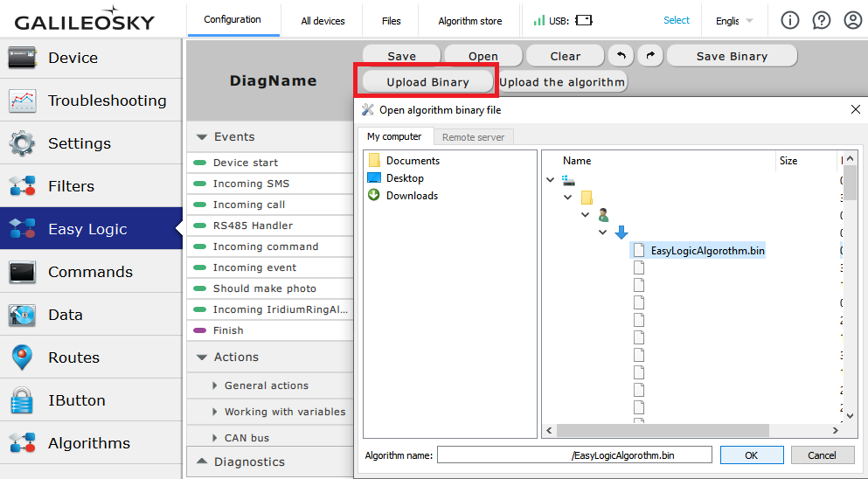Open Data disk icon
Screen dimensions: 868x479
coord(23,315)
